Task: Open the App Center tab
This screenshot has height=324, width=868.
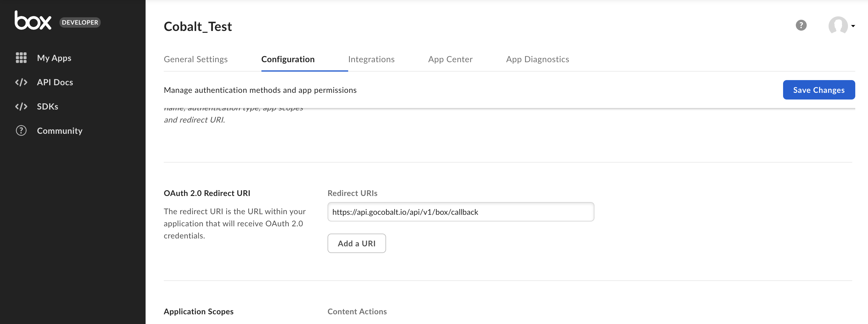Action: click(x=450, y=59)
